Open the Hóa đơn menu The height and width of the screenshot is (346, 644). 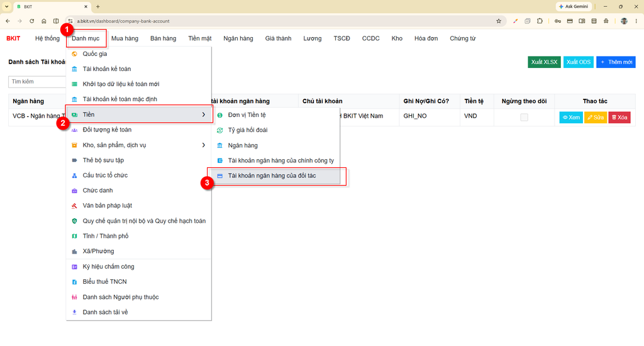pos(426,38)
